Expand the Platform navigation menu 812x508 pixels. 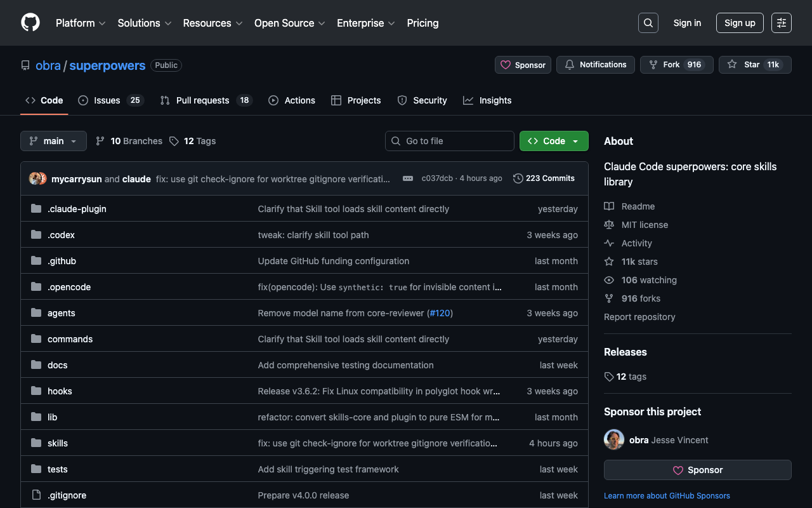click(x=81, y=23)
